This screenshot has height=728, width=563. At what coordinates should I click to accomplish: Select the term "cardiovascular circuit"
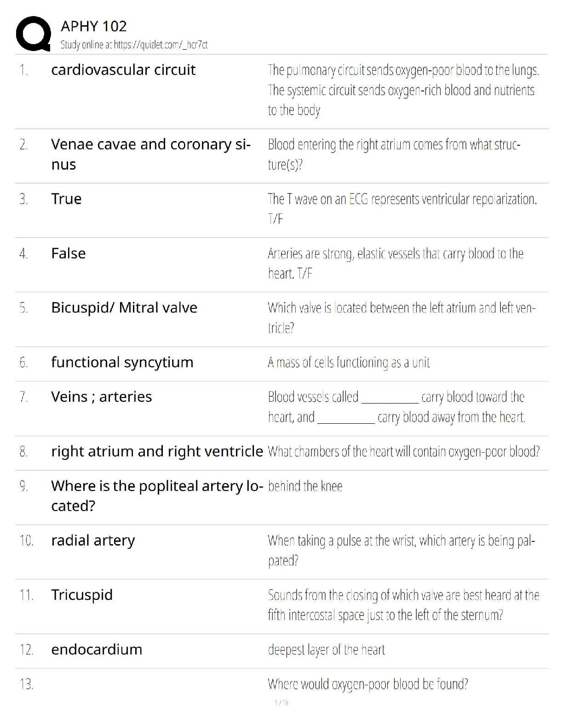pos(123,70)
